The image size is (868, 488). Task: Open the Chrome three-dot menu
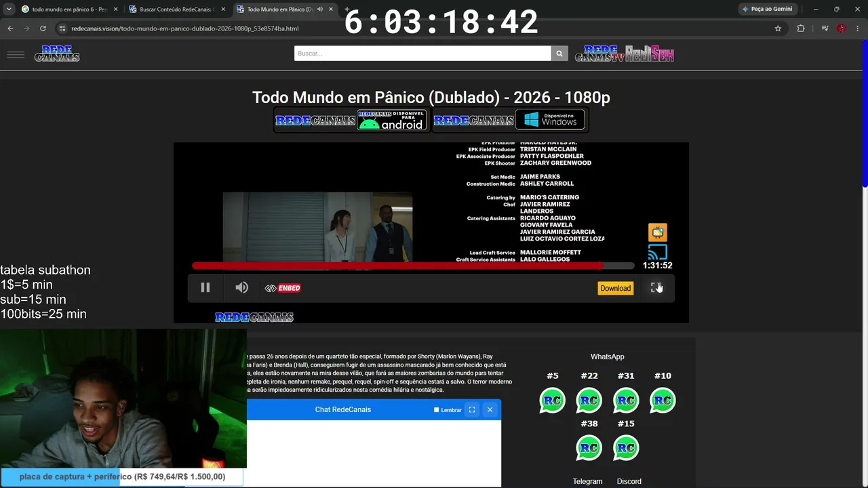click(858, 28)
